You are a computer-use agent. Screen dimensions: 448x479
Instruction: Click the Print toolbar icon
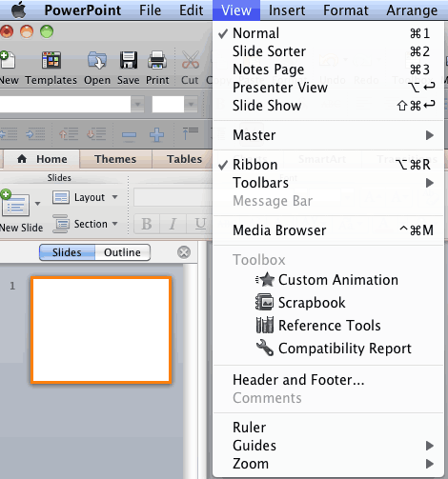(157, 60)
